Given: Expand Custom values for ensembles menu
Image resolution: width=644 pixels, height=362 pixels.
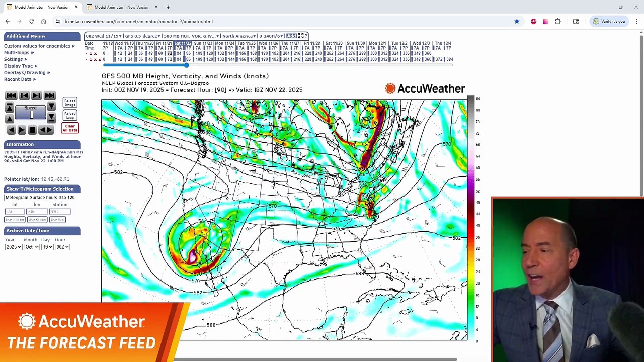Looking at the screenshot, I should (39, 46).
